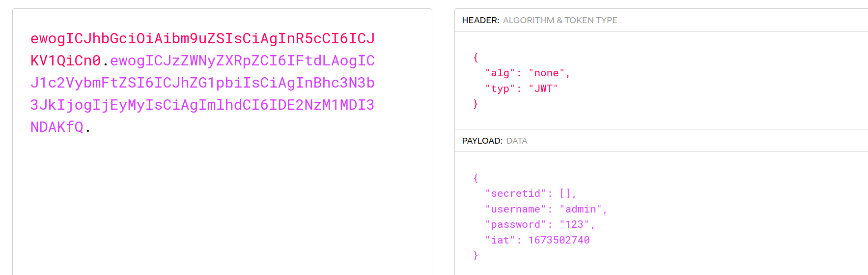Image resolution: width=868 pixels, height=275 pixels.
Task: Click the opening brace of header JSON
Action: pos(476,58)
